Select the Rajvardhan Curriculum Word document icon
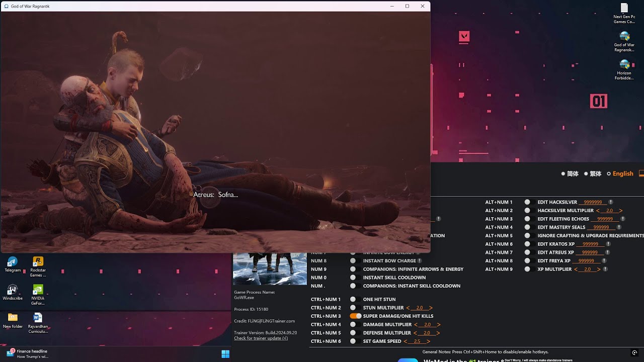This screenshot has height=362, width=644. (x=38, y=323)
